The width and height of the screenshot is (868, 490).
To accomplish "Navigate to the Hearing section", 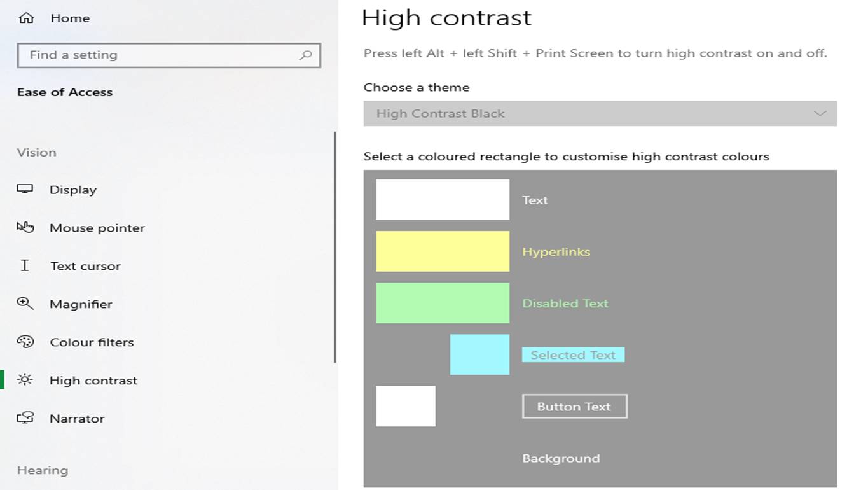I will 42,470.
